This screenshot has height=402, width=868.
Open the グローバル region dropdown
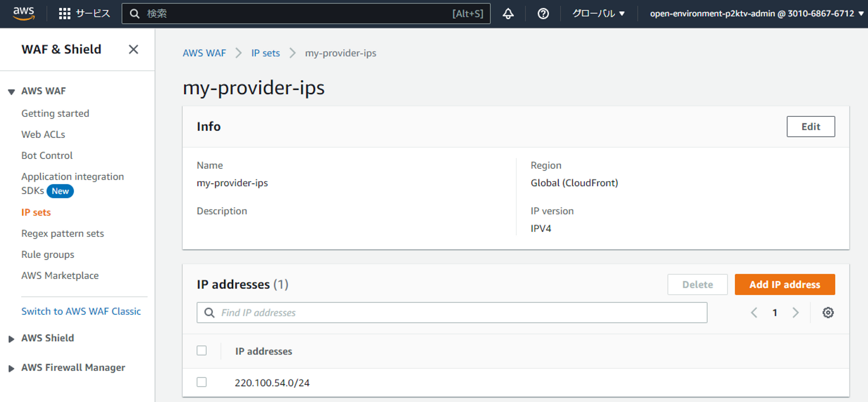pyautogui.click(x=598, y=13)
